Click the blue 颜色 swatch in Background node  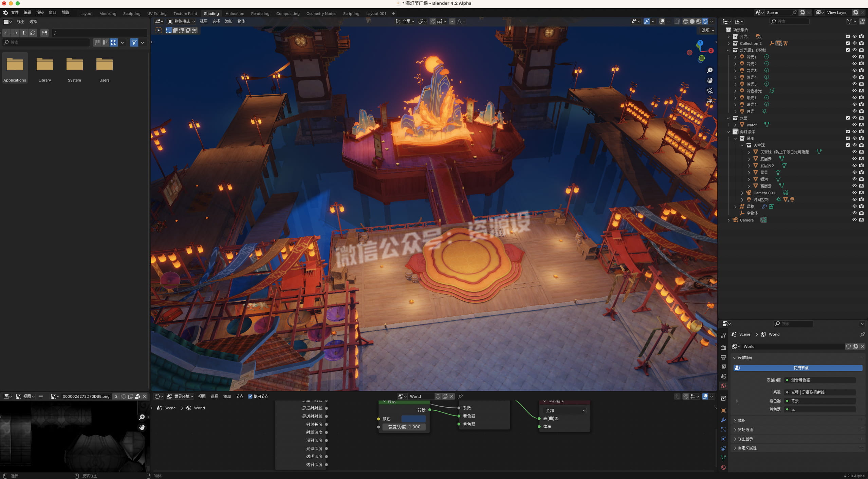413,419
